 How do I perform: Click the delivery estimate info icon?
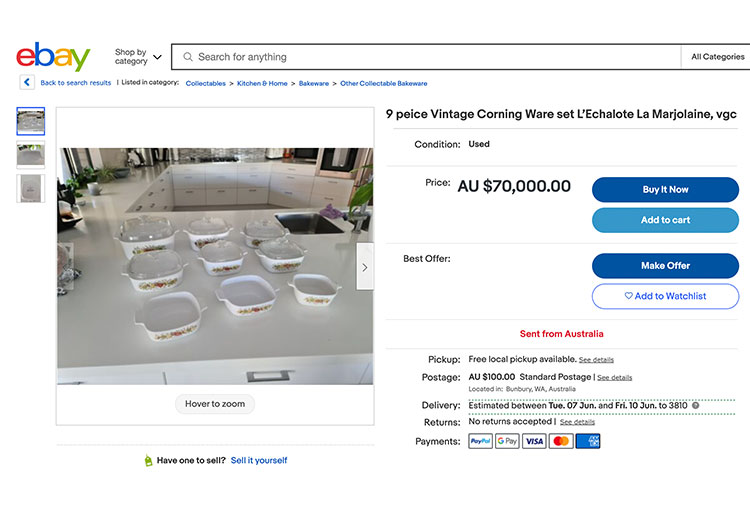pos(696,405)
